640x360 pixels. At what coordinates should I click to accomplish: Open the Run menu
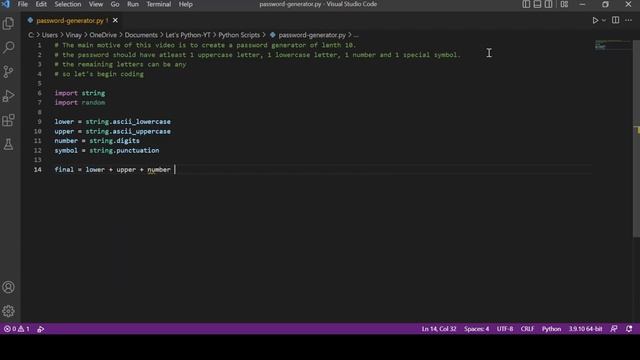133,4
